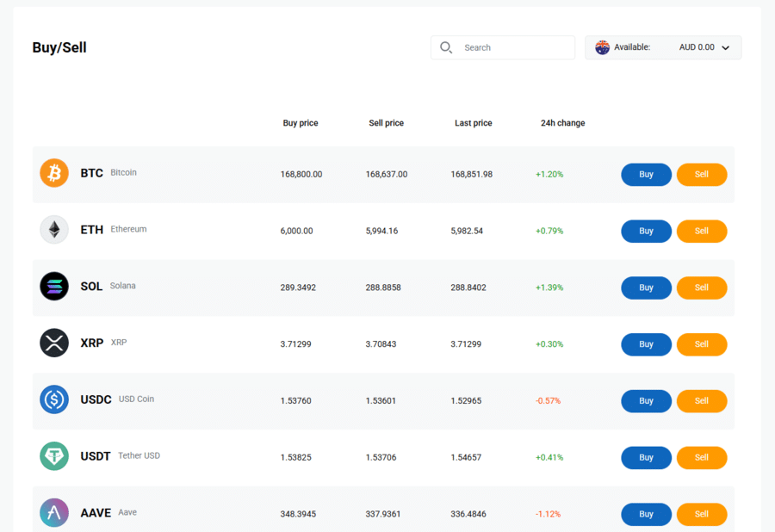Click the 24h change column header
The width and height of the screenshot is (775, 532).
(562, 123)
